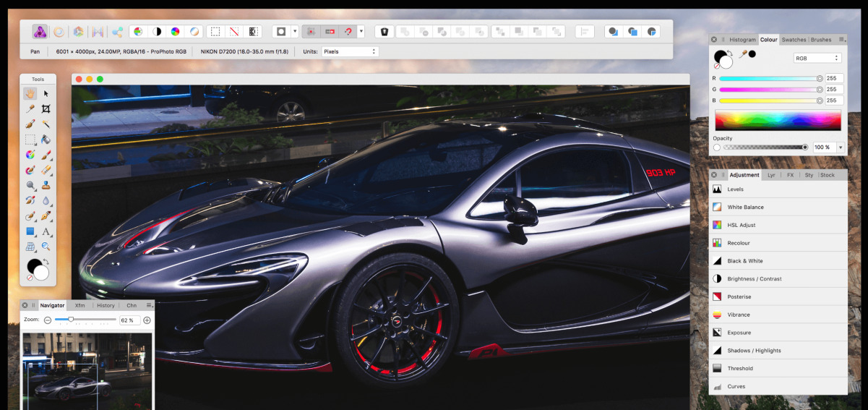Select the Pen tool
The image size is (868, 410).
[x=46, y=216]
